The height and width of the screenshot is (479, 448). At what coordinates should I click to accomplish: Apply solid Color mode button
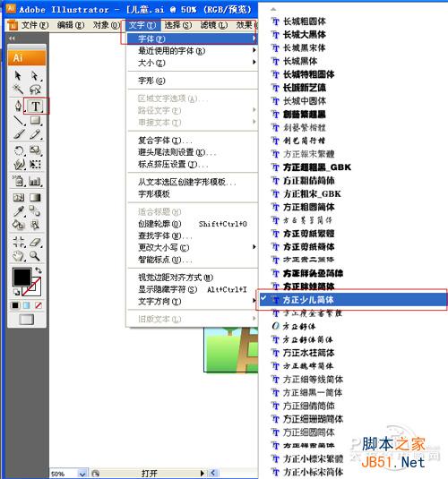pyautogui.click(x=15, y=305)
